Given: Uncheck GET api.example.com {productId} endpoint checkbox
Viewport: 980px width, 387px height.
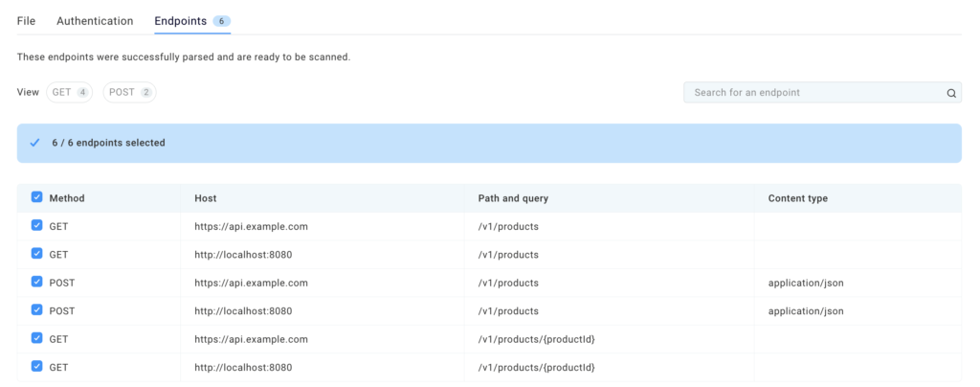Looking at the screenshot, I should [x=36, y=338].
